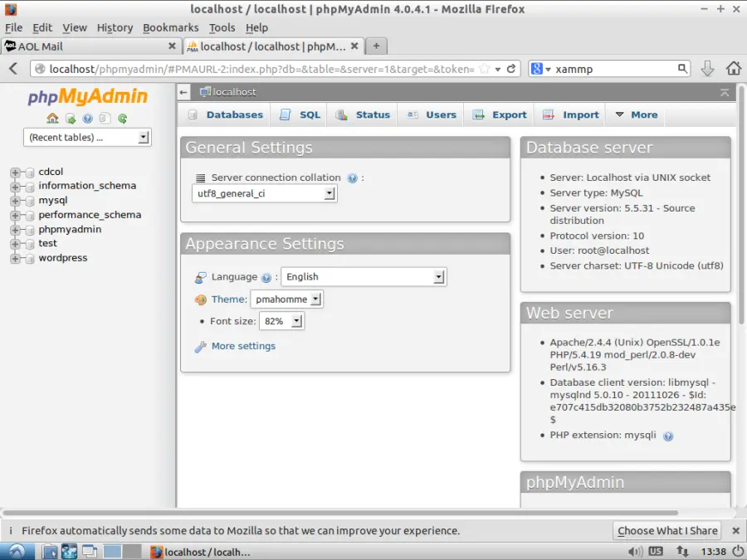Open the Font size dropdown showing 82%
Screen dimensions: 747x560
click(x=281, y=321)
